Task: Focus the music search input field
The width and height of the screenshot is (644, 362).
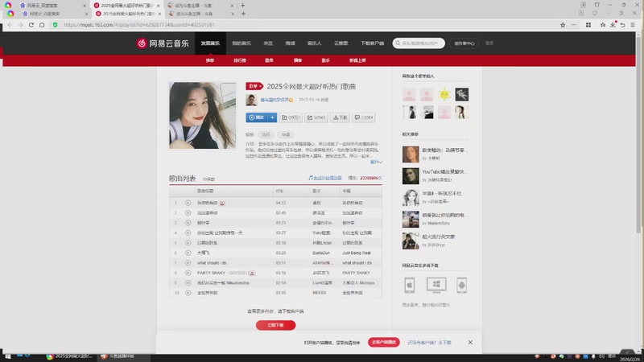Action: 419,43
